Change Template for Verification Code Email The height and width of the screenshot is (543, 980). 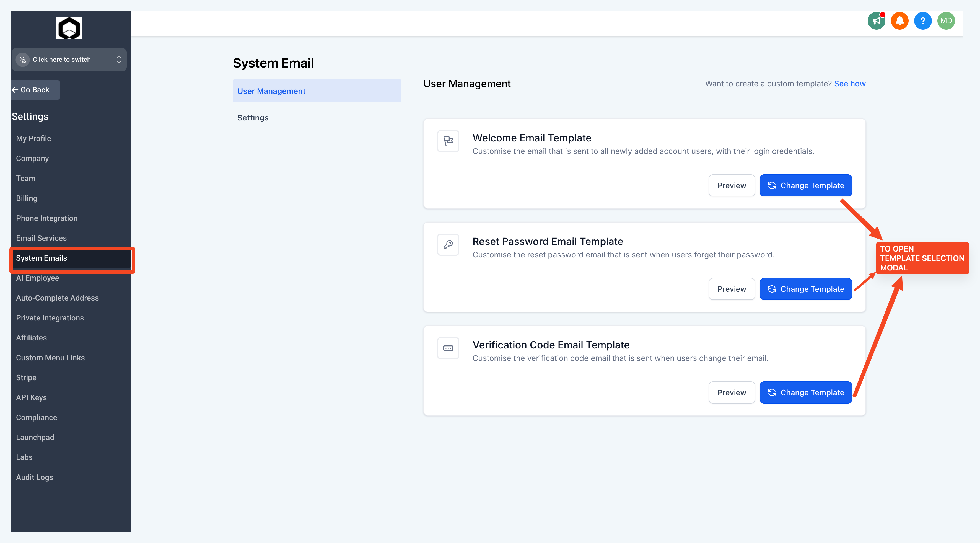point(805,393)
